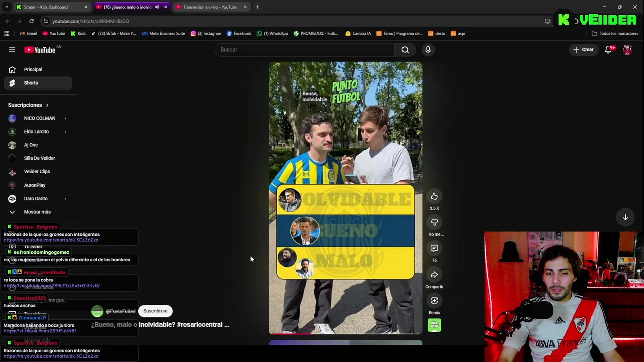Share the short via Compartir arrow
The image size is (644, 362).
(434, 275)
